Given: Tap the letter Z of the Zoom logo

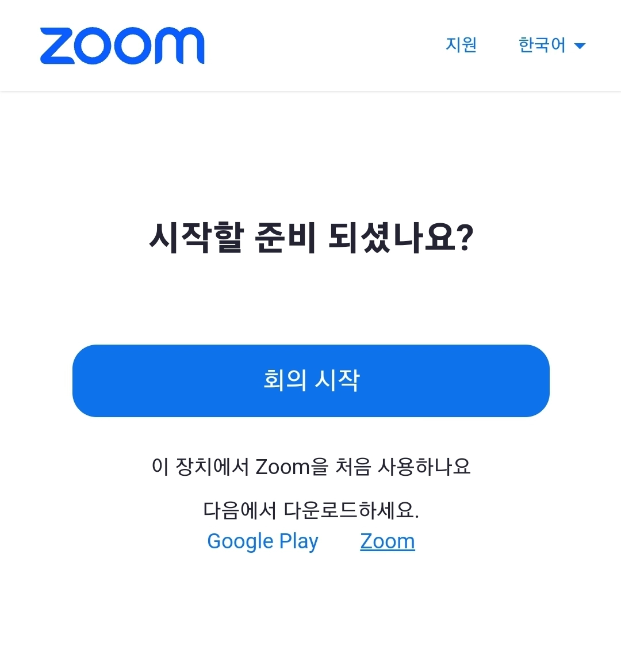Looking at the screenshot, I should point(57,46).
